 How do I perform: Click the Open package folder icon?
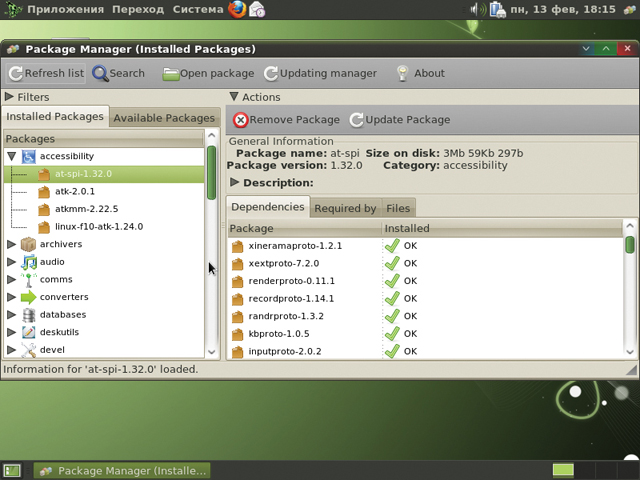click(171, 73)
